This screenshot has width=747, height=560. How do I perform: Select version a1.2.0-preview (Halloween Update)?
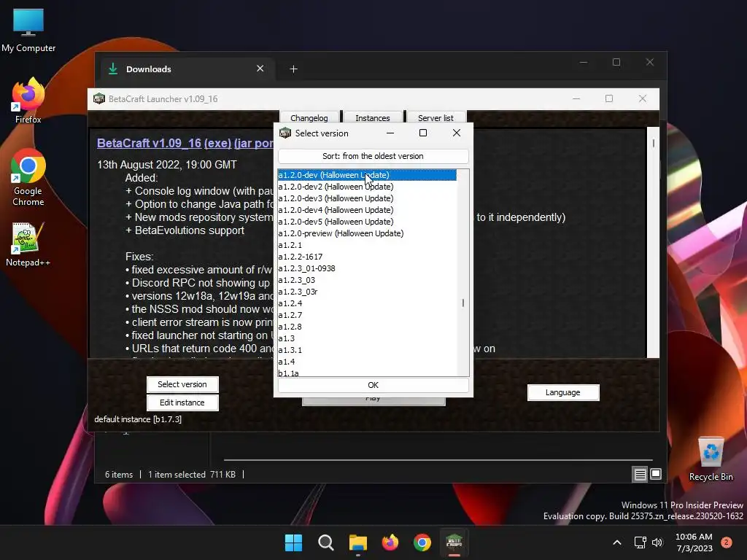pos(367,233)
